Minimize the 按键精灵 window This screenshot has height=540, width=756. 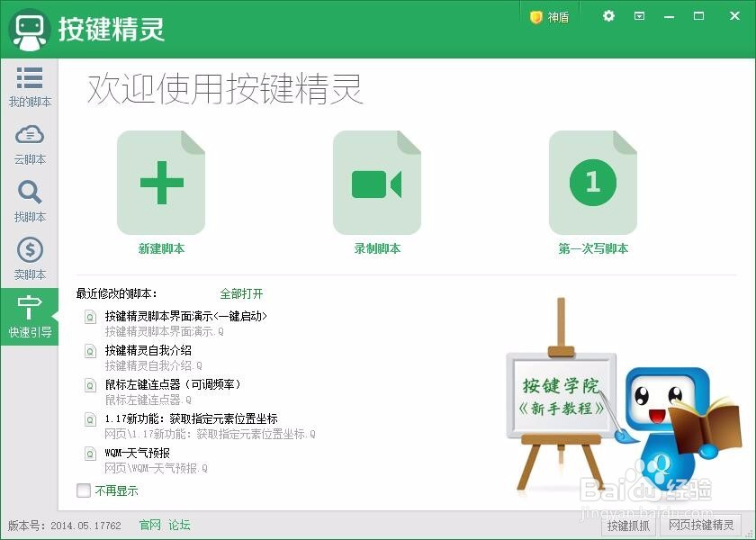coord(669,17)
